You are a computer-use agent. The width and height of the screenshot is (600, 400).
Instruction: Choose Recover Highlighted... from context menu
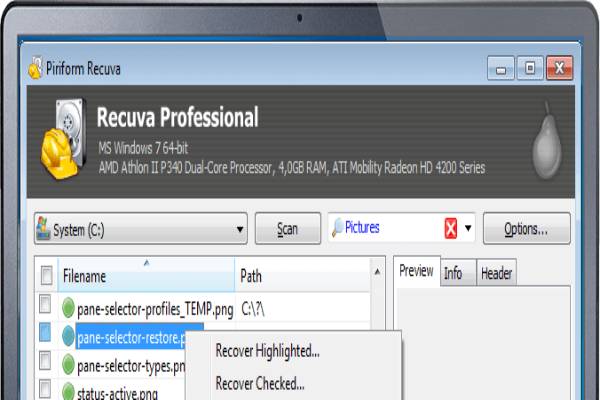click(x=267, y=351)
